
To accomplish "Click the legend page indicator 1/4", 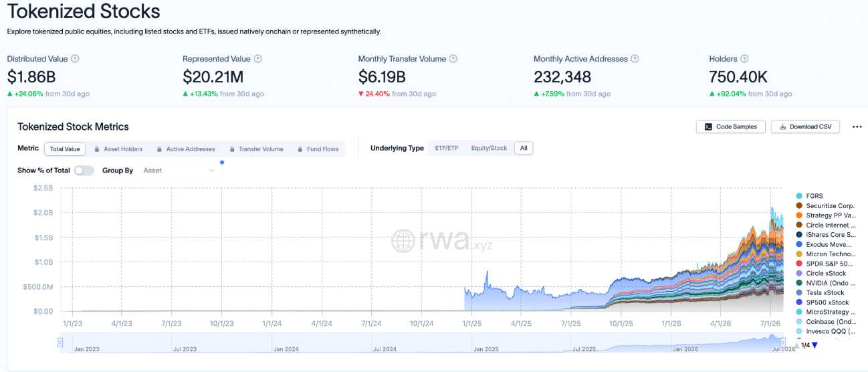I will (x=805, y=345).
